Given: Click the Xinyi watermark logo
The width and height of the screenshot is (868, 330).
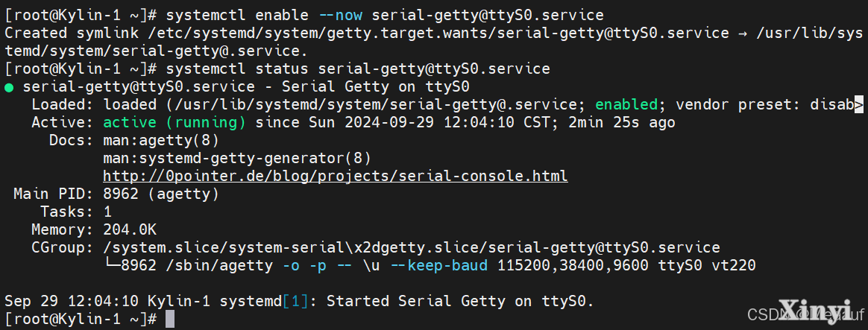Looking at the screenshot, I should pos(814,310).
